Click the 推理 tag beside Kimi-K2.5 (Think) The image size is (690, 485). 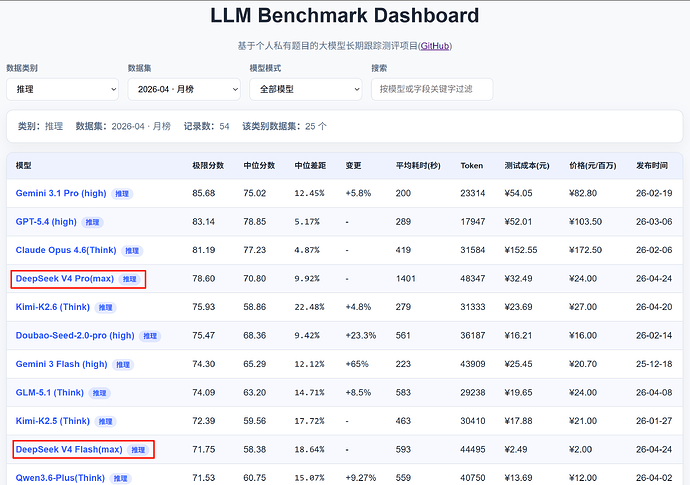pyautogui.click(x=106, y=422)
